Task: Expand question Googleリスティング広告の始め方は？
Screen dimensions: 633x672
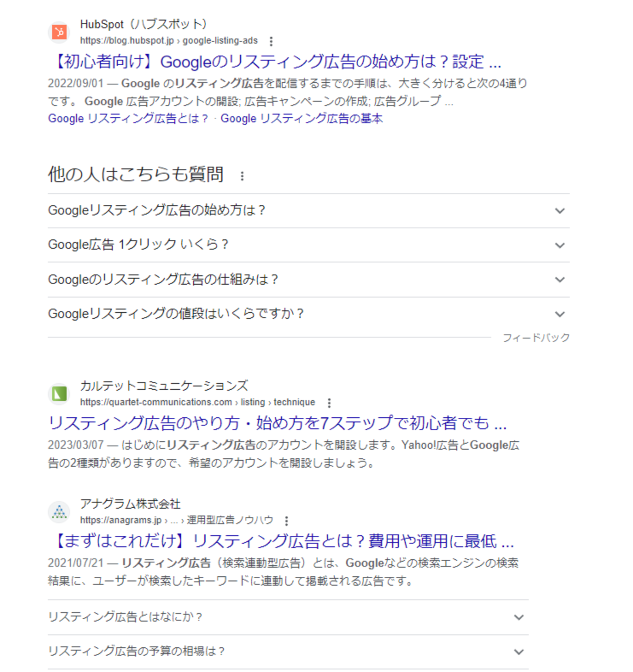Action: [x=559, y=211]
